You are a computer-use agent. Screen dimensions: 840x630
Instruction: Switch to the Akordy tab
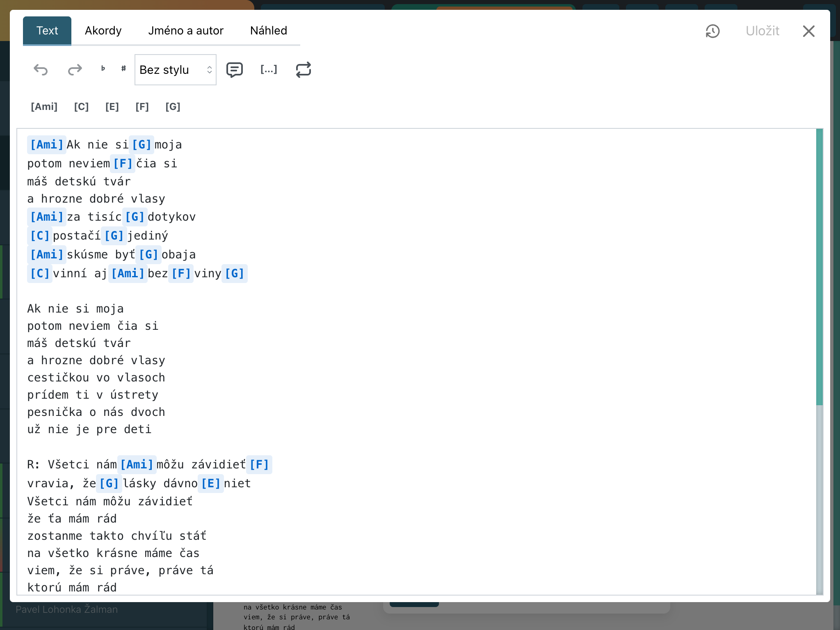pos(103,31)
